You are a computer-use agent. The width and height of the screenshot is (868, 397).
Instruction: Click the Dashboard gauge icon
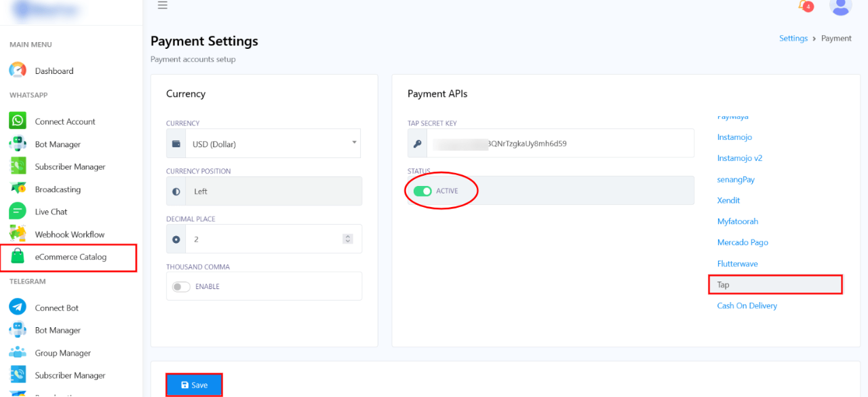click(x=18, y=71)
